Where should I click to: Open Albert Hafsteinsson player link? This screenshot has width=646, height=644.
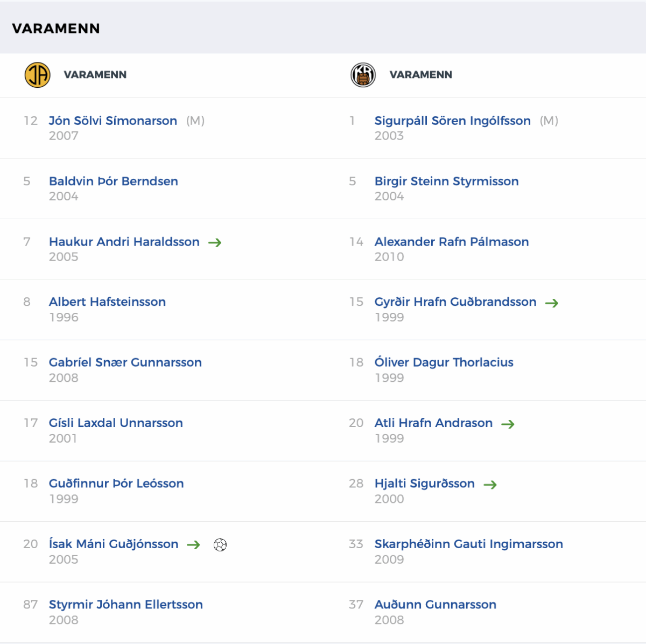[x=107, y=302]
